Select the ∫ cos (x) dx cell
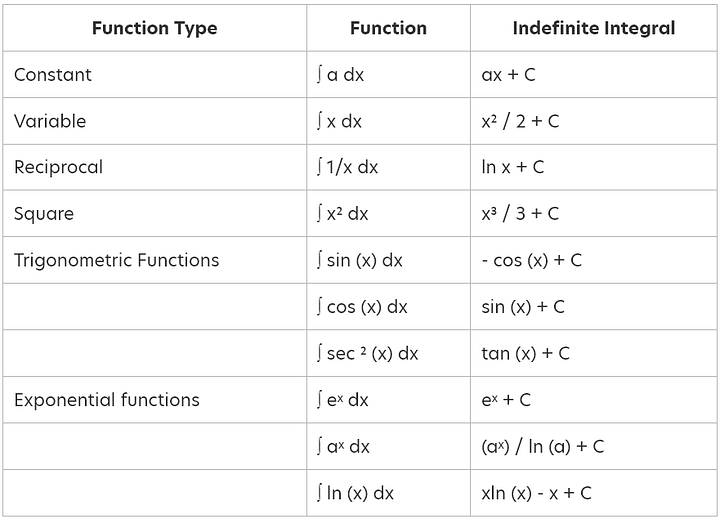The image size is (720, 519). point(362,307)
